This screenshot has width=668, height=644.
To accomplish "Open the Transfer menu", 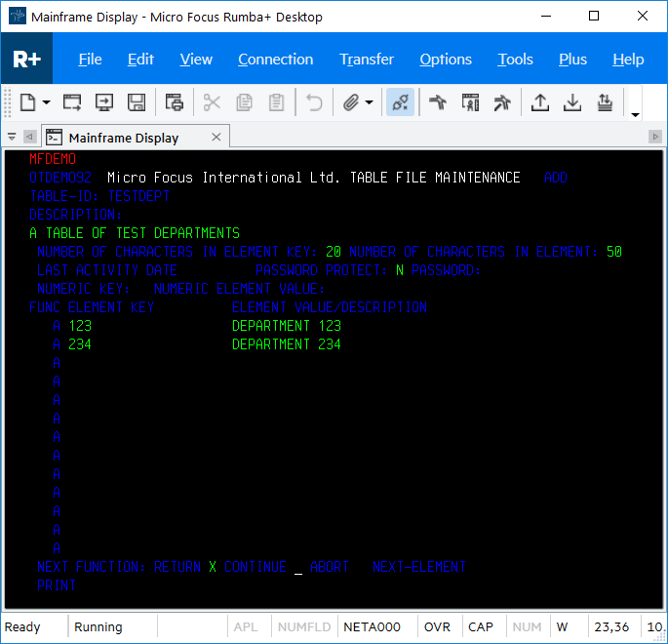I will [367, 60].
